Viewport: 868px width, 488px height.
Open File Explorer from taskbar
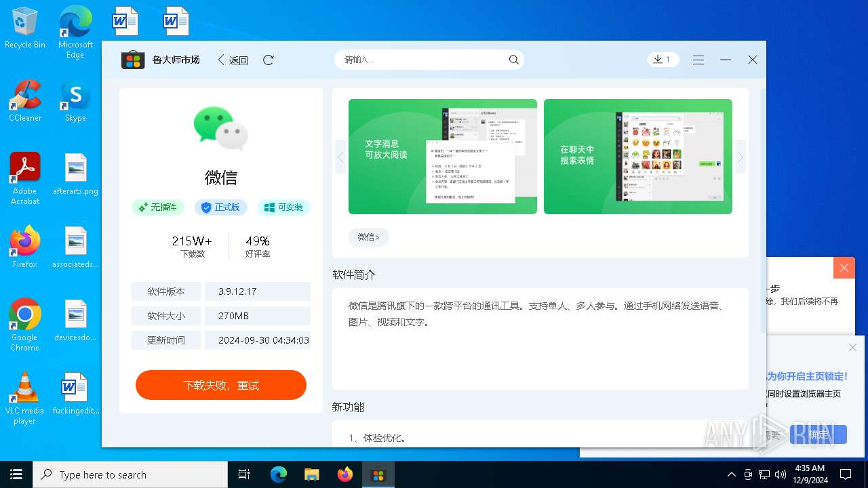(x=312, y=474)
